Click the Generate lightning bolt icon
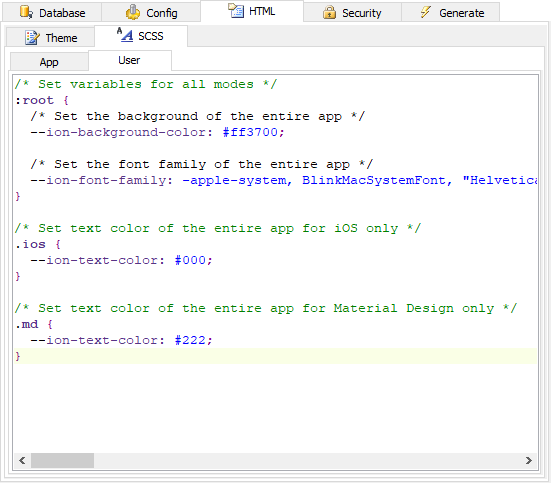 click(x=426, y=12)
